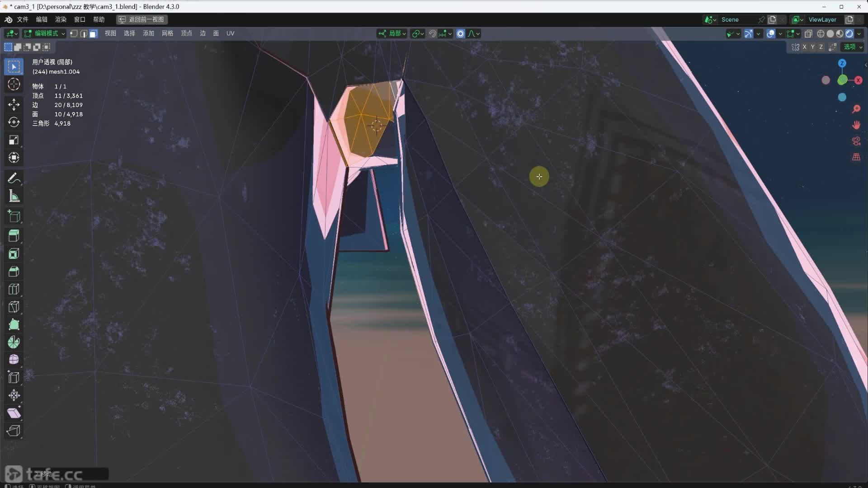This screenshot has height=488, width=868.
Task: Toggle proportional editing on
Action: [x=460, y=33]
